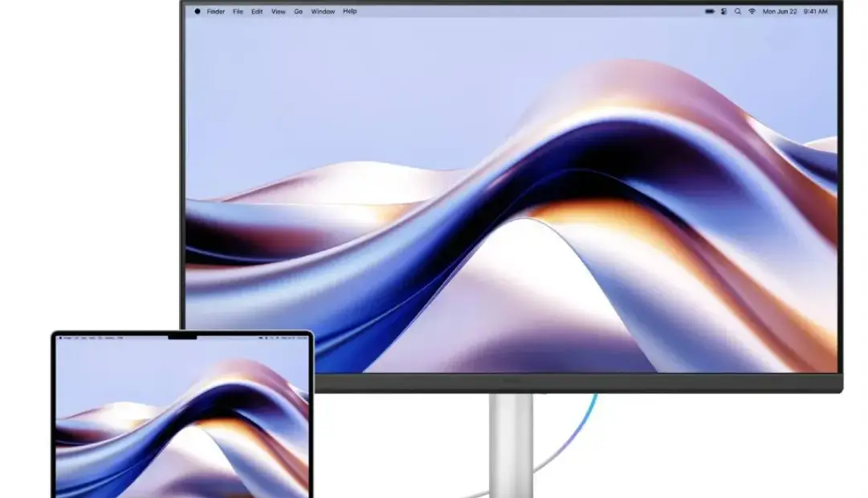868x498 pixels.
Task: Click the menu bar clock on the laptop screen
Action: 300,339
